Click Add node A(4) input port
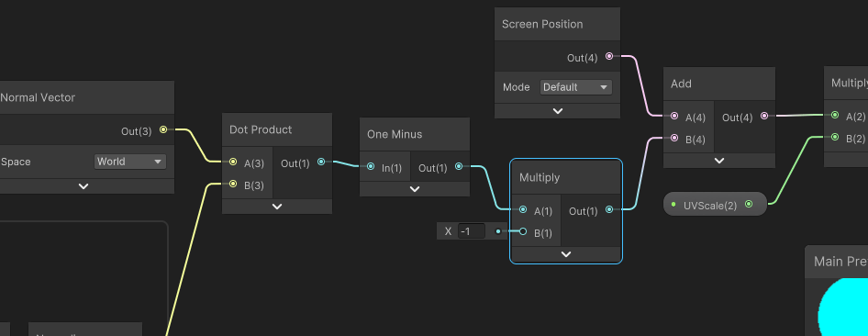The width and height of the screenshot is (868, 336). click(674, 117)
